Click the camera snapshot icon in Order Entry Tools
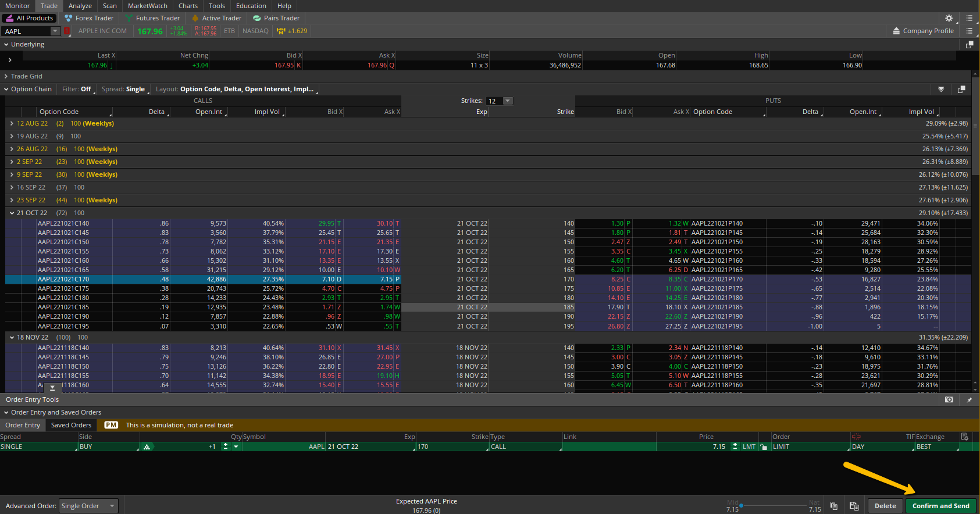This screenshot has width=980, height=514. 949,399
